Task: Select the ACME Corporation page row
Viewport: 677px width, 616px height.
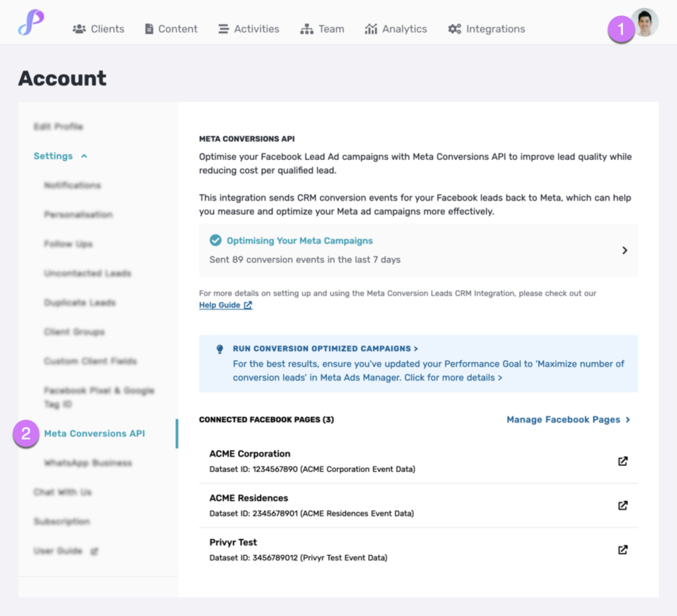Action: pos(418,461)
